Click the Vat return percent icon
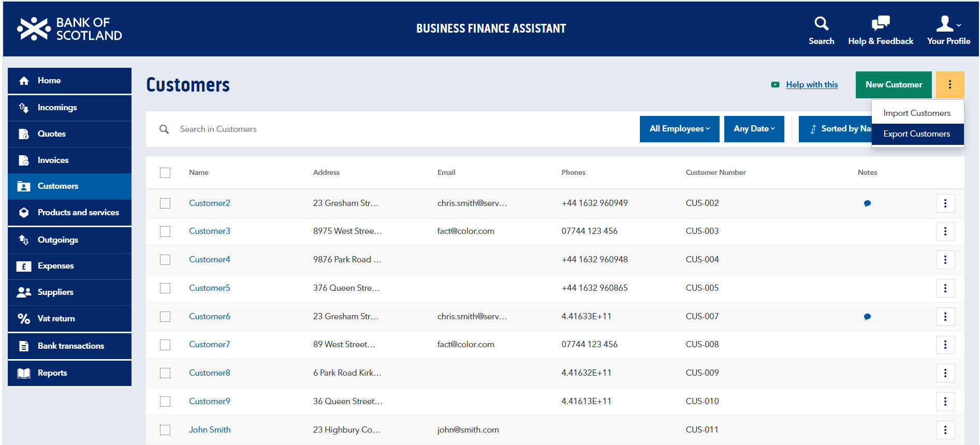This screenshot has width=980, height=445. click(x=24, y=319)
